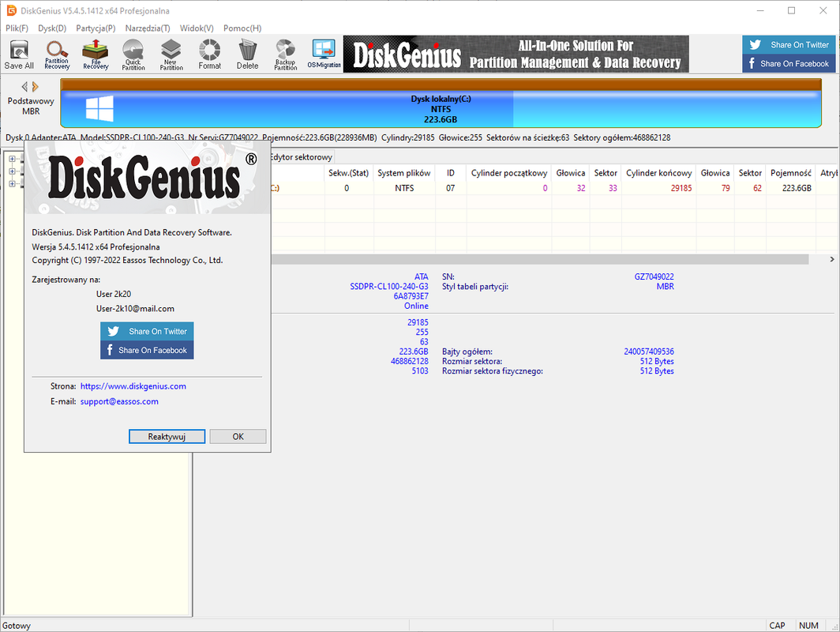Go to the next disk arrow
This screenshot has height=632, width=840.
click(x=36, y=86)
